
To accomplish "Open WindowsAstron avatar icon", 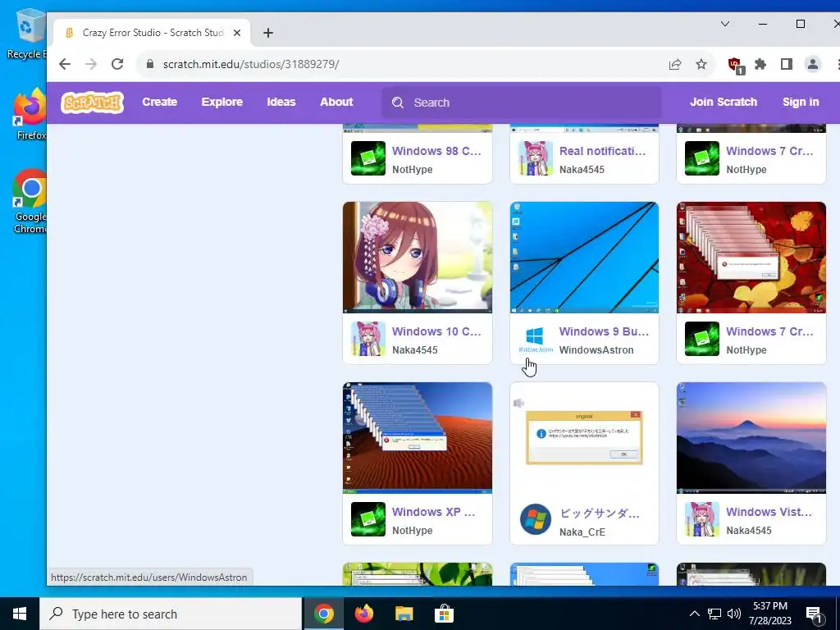I will click(x=535, y=339).
